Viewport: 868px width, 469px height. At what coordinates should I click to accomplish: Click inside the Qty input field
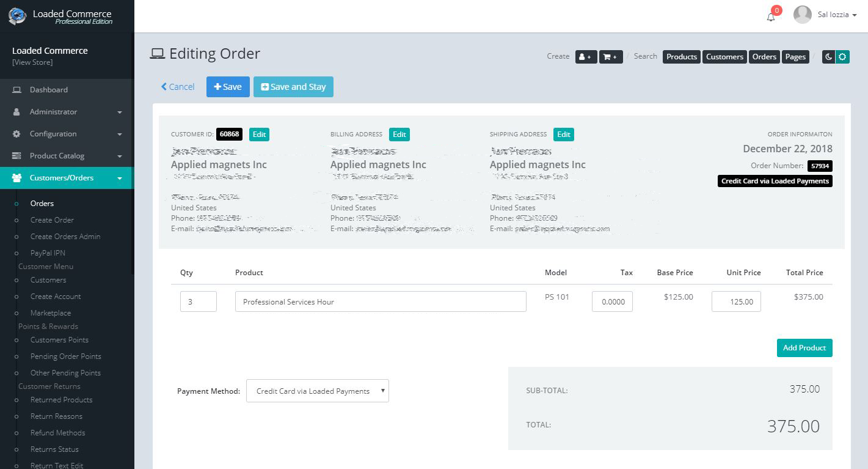[x=198, y=301]
